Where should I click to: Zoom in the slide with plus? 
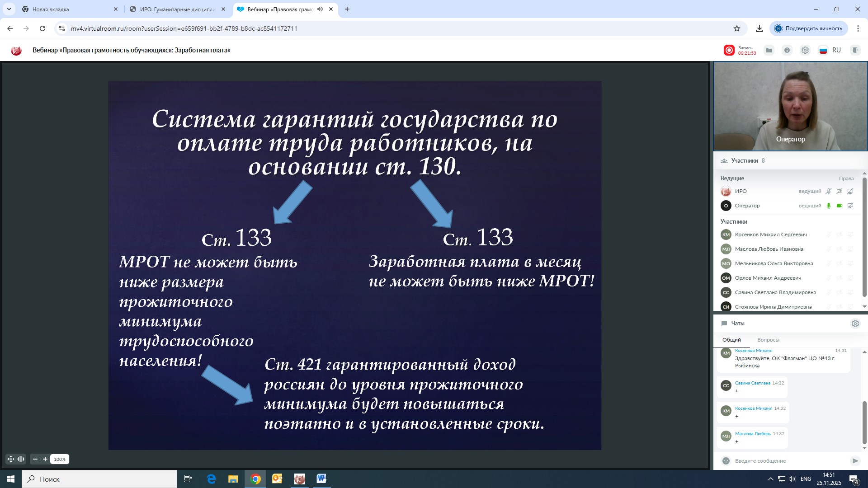pos(45,459)
